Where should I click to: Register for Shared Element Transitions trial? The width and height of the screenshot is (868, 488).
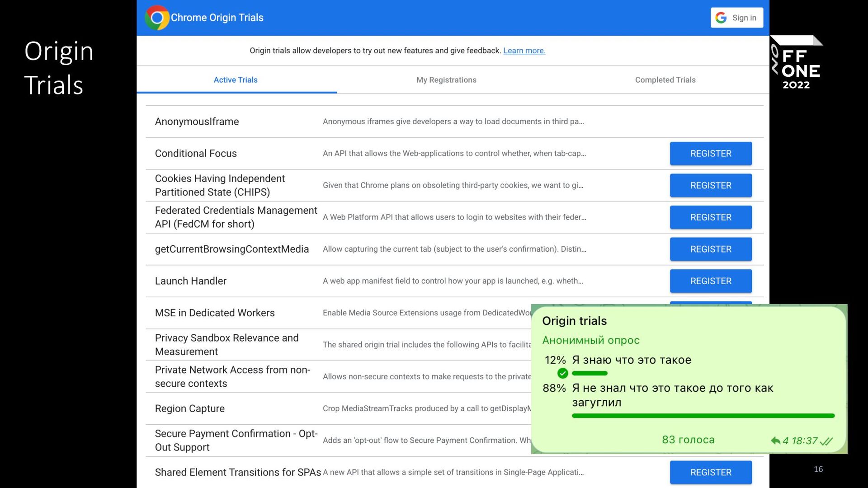[711, 472]
